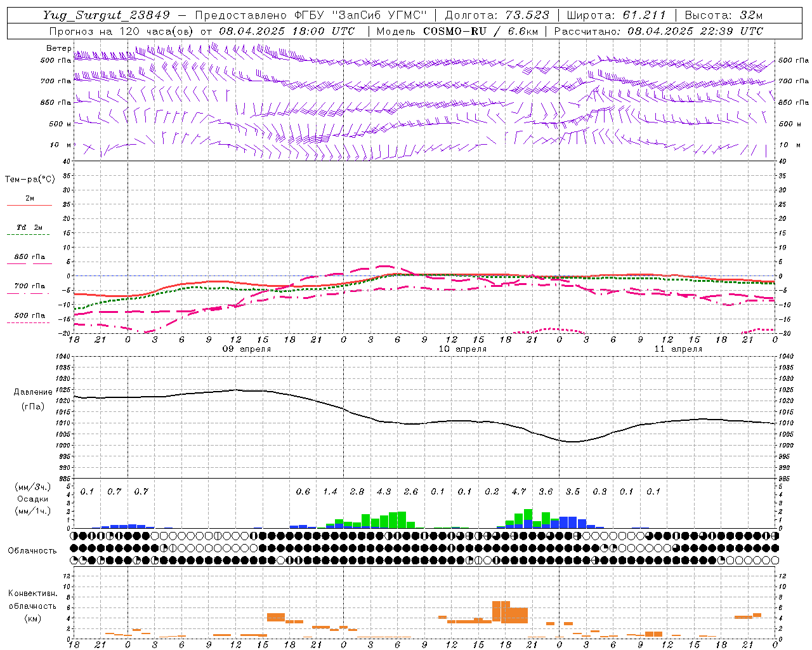The height and width of the screenshot is (650, 812).
Task: Click the 0.6 precipitation value
Action: (x=303, y=492)
